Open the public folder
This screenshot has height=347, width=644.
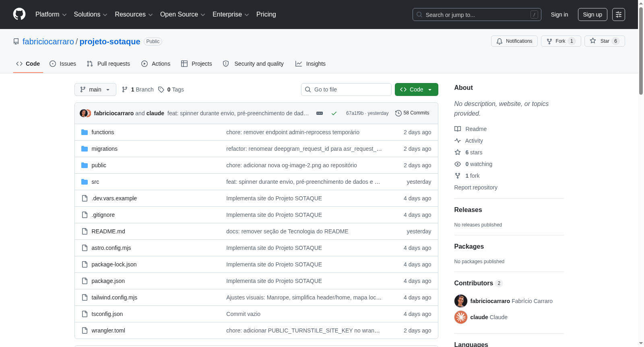[99, 165]
